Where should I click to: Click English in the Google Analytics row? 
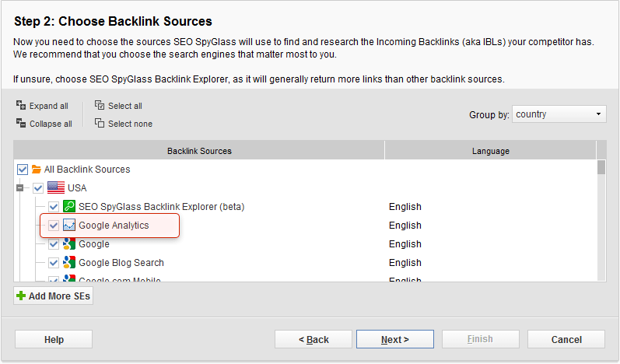pyautogui.click(x=405, y=226)
